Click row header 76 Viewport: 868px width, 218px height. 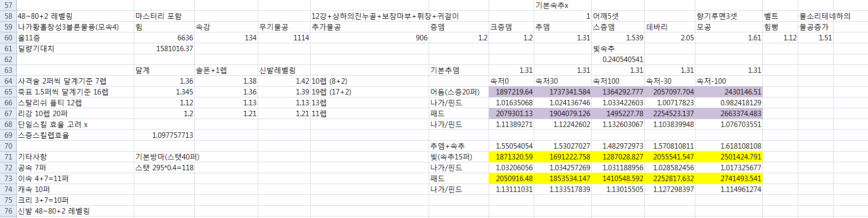[8, 211]
